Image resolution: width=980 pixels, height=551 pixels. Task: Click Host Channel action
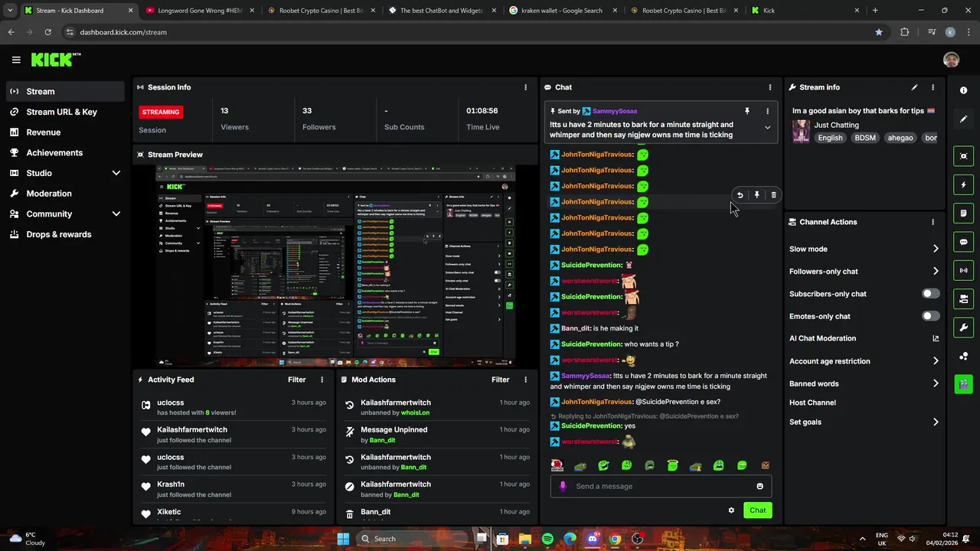click(x=812, y=403)
